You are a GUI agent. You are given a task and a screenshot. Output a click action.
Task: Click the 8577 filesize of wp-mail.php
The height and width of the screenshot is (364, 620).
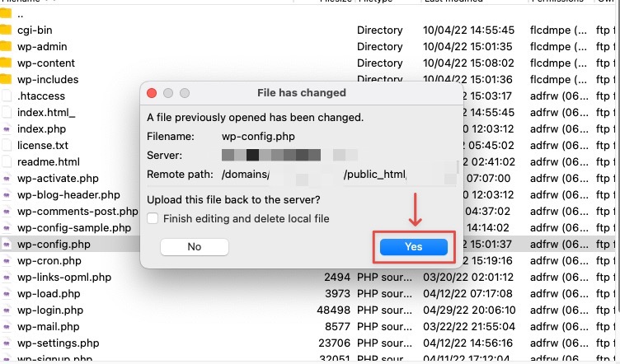(x=337, y=327)
